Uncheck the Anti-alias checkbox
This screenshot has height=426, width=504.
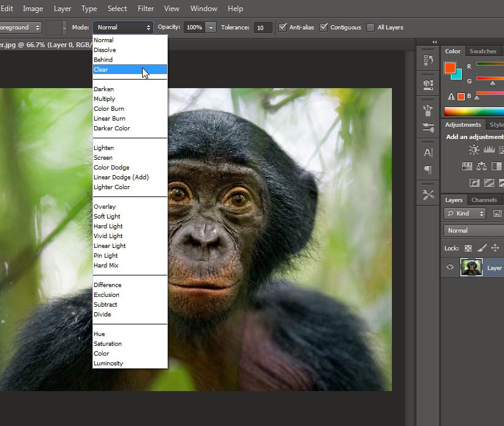tap(282, 28)
